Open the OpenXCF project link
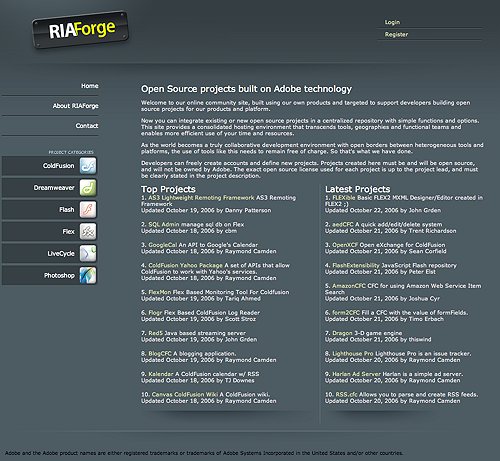The width and height of the screenshot is (500, 461). pos(345,245)
